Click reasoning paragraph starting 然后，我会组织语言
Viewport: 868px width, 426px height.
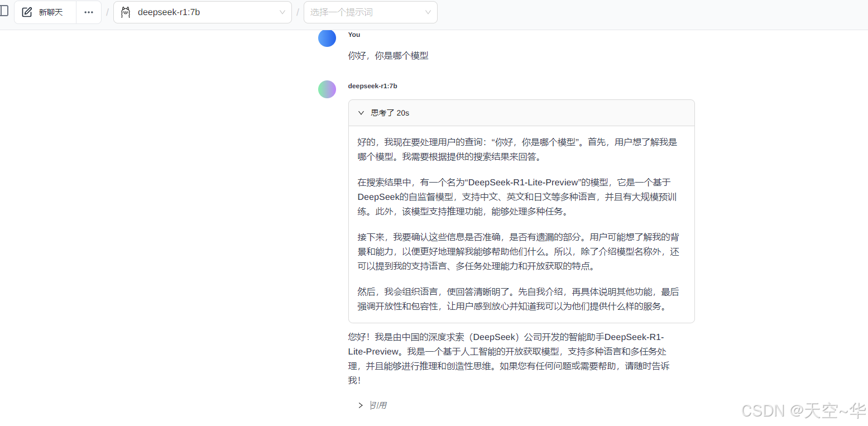click(x=517, y=299)
